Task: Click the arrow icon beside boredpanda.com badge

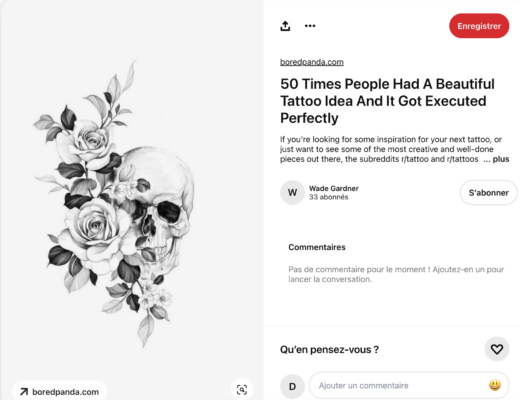Action: (24, 392)
